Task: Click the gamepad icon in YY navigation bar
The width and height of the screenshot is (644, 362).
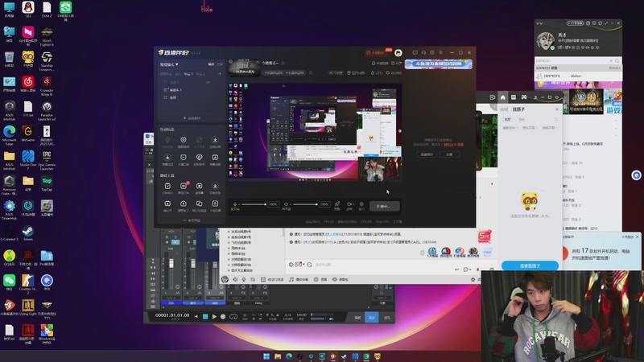Action: (x=524, y=97)
